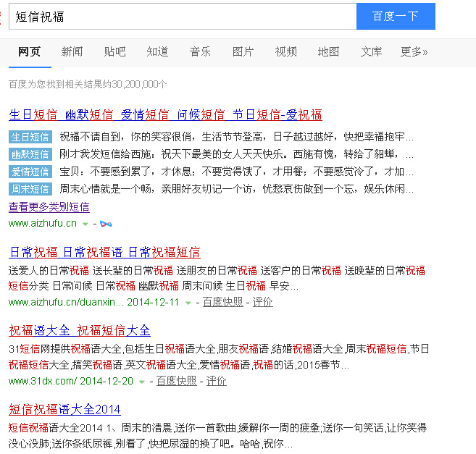The image size is (476, 454).
Task: Open the 地图 tab
Action: tap(328, 51)
